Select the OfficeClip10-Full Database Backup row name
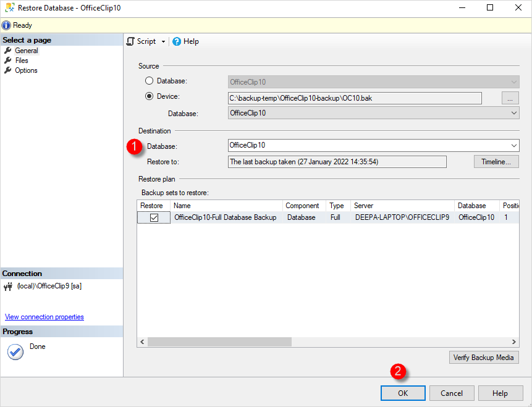Screen dimensions: 532x407 (x=226, y=217)
